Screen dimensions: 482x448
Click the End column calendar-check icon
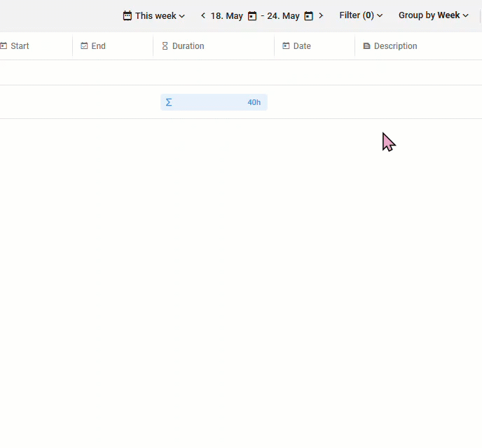pyautogui.click(x=84, y=46)
